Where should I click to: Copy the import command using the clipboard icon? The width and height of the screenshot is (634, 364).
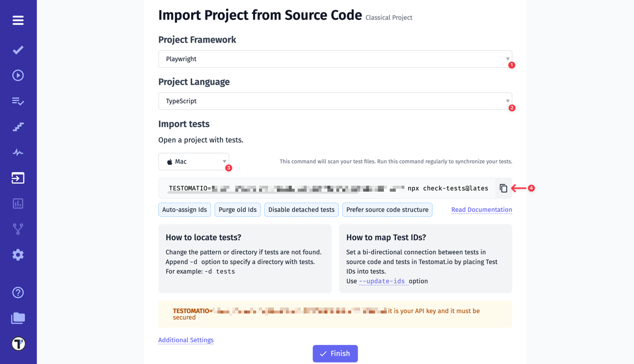503,188
